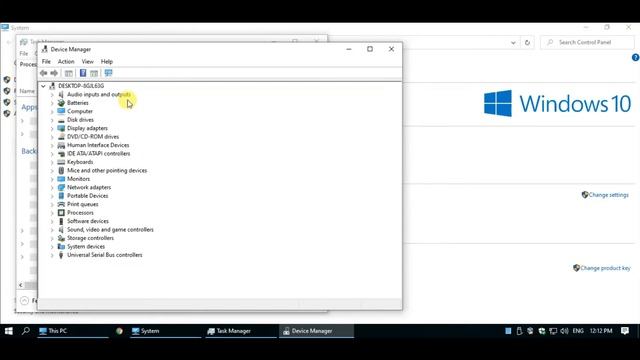Viewport: 640px width, 360px height.
Task: Open the Help menu in Device Manager
Action: (107, 62)
